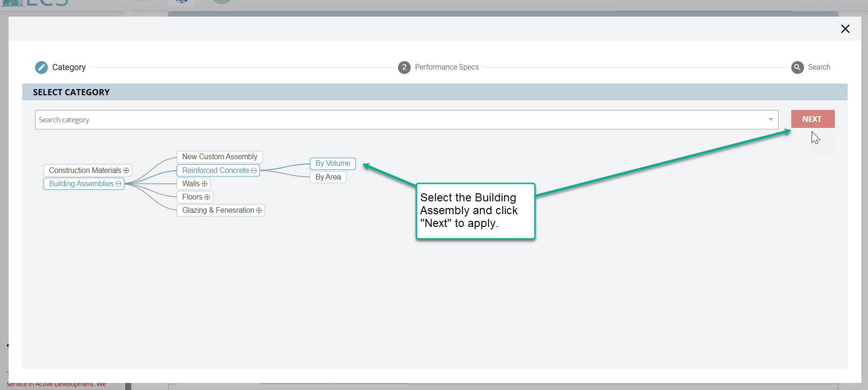Expand the Walls node plus icon

click(205, 184)
